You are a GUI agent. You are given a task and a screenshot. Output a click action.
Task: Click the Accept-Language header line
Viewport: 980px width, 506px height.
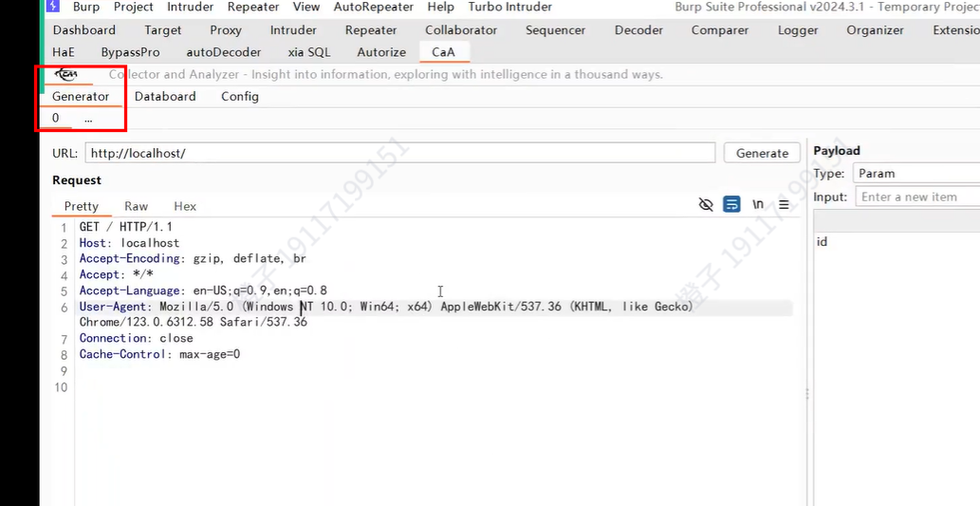(203, 290)
